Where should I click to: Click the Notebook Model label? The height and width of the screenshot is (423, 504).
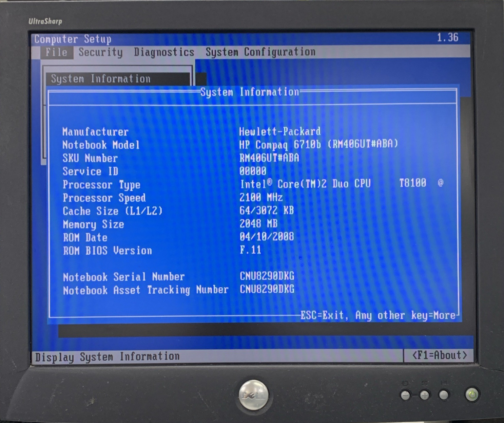tap(101, 145)
